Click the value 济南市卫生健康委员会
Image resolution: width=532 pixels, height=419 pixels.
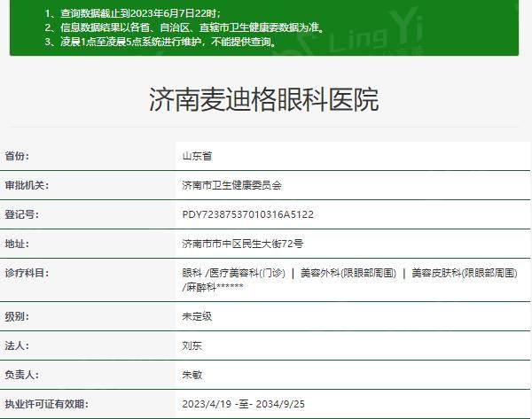tap(232, 185)
